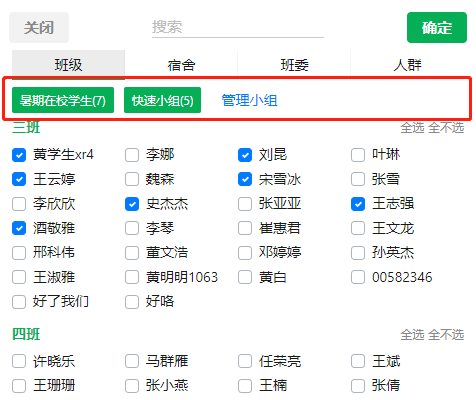The width and height of the screenshot is (476, 400).
Task: Check the 张倩 checkbox
Action: point(358,386)
